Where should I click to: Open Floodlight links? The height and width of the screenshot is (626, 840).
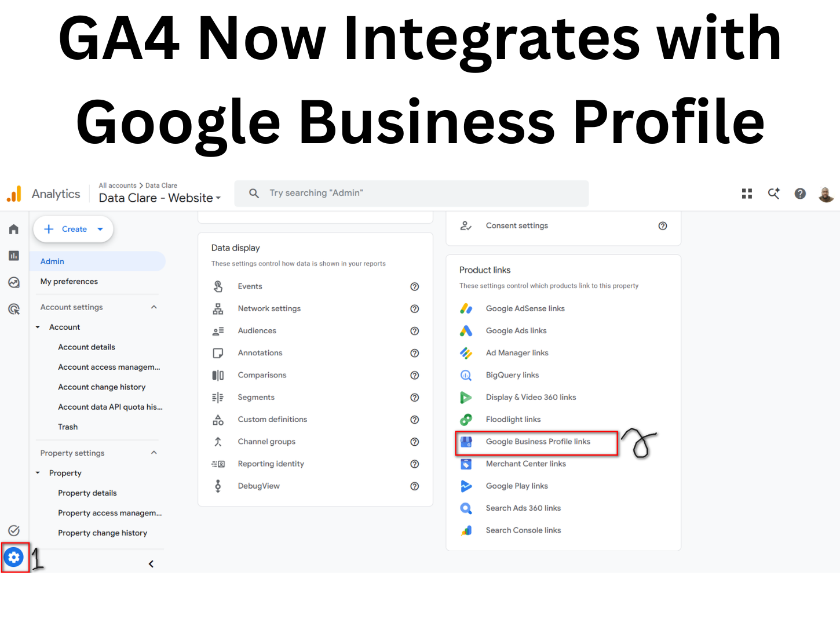(513, 420)
